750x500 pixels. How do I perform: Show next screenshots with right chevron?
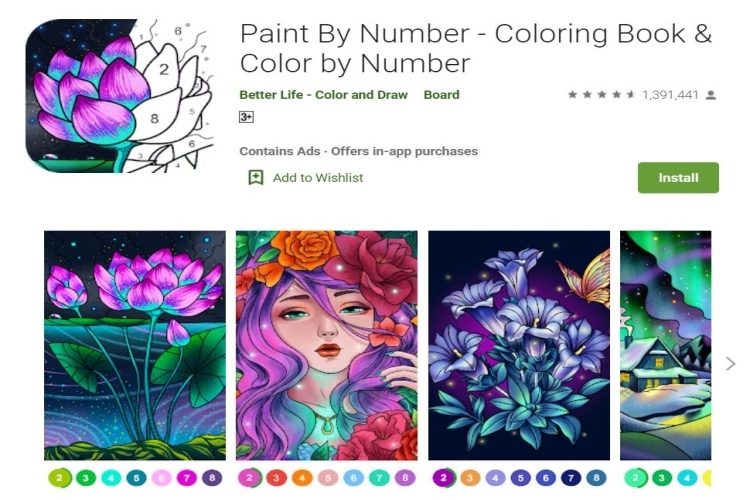pos(730,364)
